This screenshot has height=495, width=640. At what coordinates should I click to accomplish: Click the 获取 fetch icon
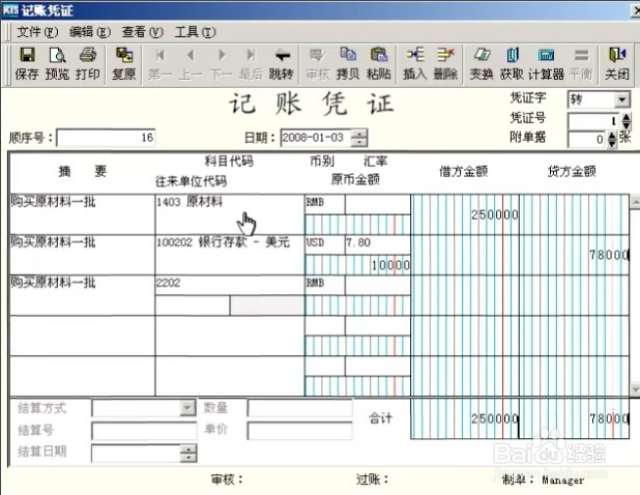512,64
